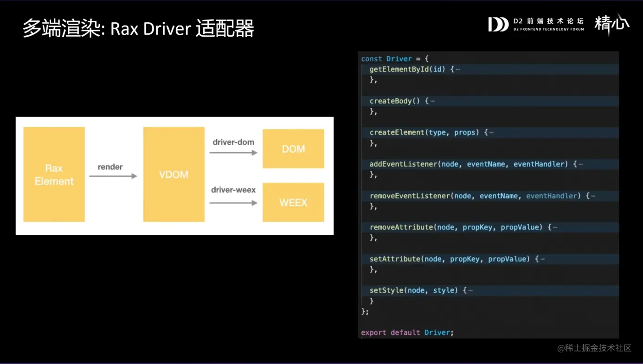Click the getElementById function name in code
Image resolution: width=643 pixels, height=364 pixels.
point(399,69)
